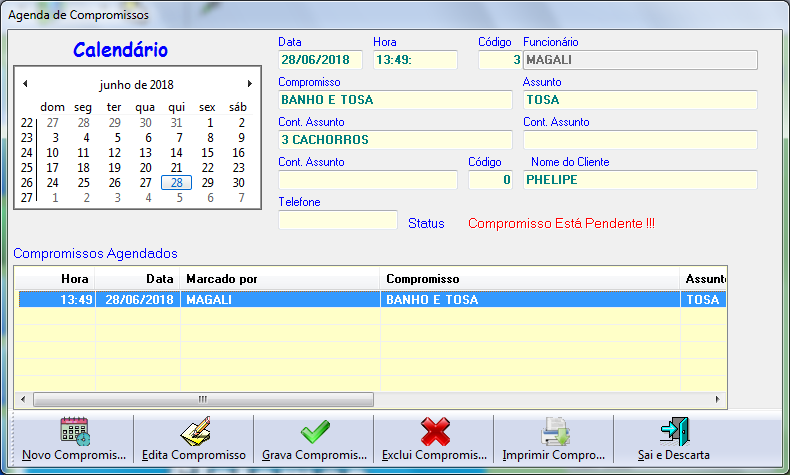Image resolution: width=790 pixels, height=475 pixels.
Task: Focus the Compromisso field with BANHO E TOSA
Action: pos(395,100)
